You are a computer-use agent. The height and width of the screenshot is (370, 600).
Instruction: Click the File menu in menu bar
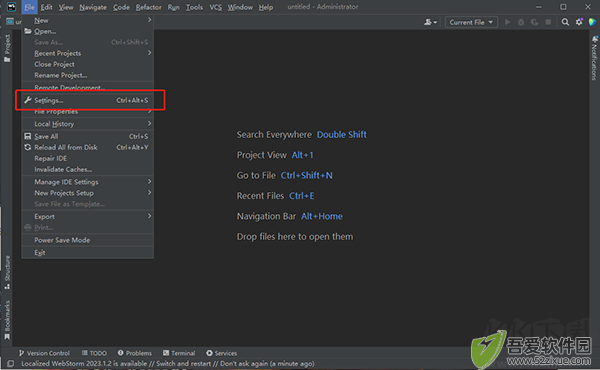[29, 7]
